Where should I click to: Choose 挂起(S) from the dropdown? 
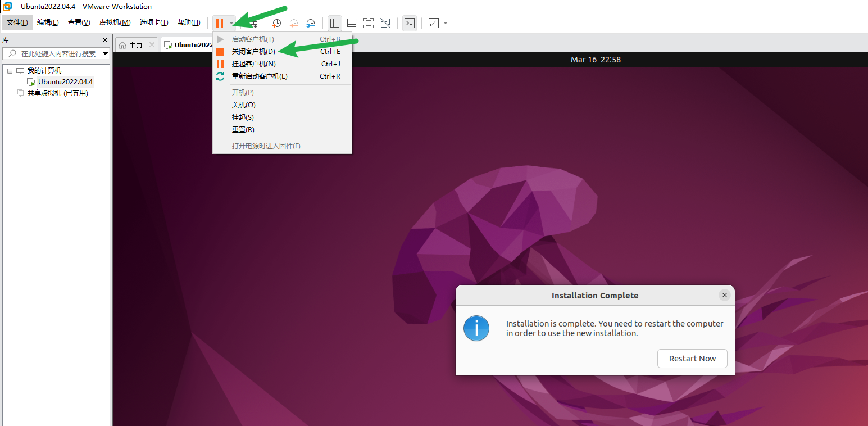(283, 117)
